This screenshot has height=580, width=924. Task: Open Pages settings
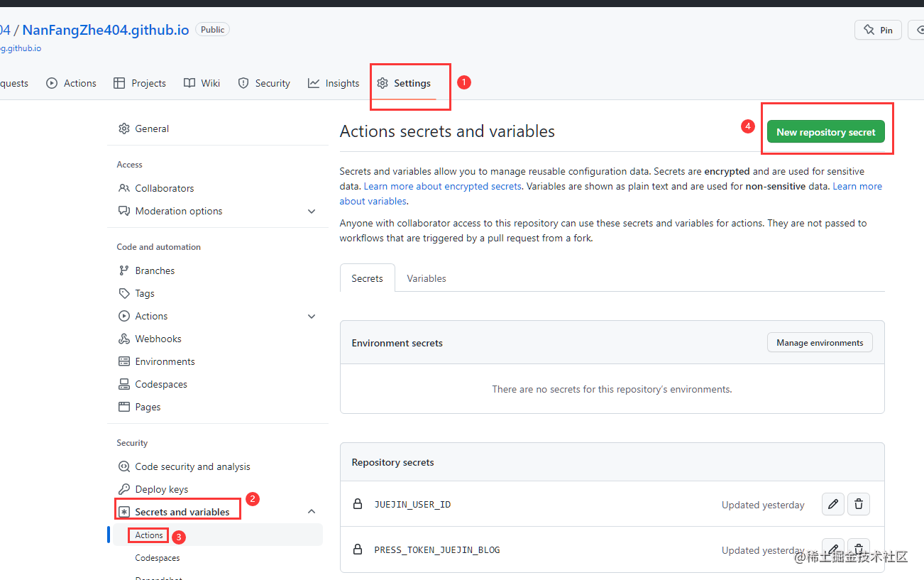pyautogui.click(x=218, y=407)
